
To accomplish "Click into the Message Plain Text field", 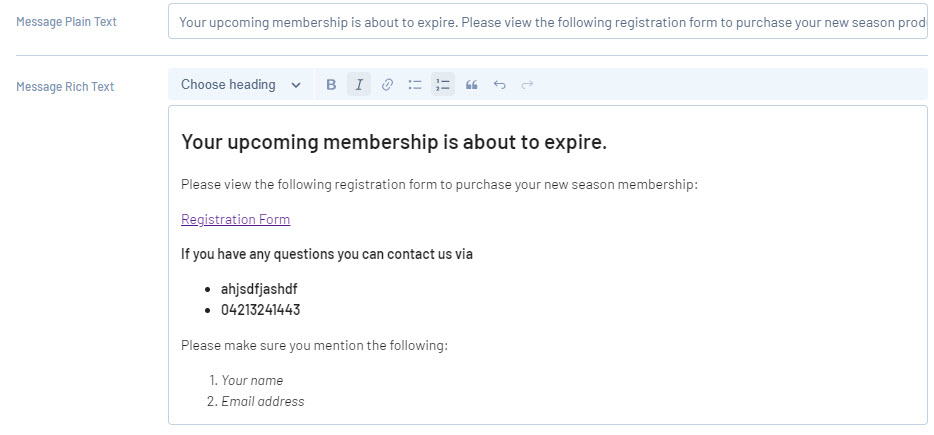I will [x=548, y=22].
